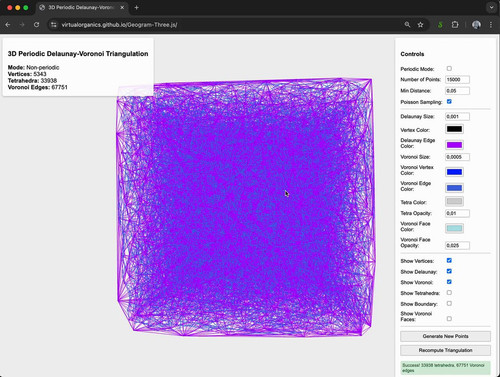Bookmark this page with the star icon
This screenshot has height=377, width=500.
(420, 25)
